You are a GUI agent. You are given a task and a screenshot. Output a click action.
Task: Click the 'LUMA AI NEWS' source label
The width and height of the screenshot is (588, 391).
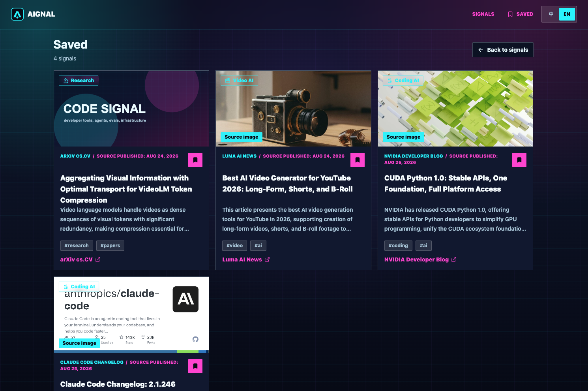(240, 156)
